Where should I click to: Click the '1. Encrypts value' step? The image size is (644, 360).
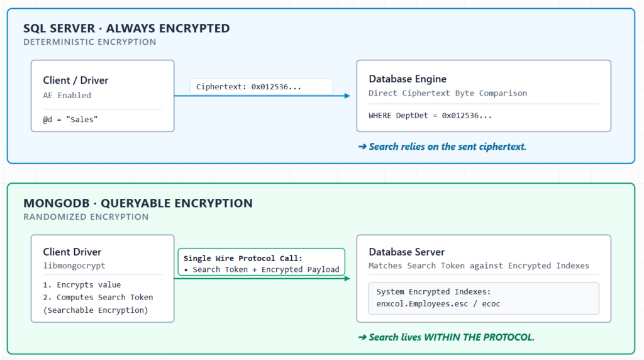coord(82,285)
